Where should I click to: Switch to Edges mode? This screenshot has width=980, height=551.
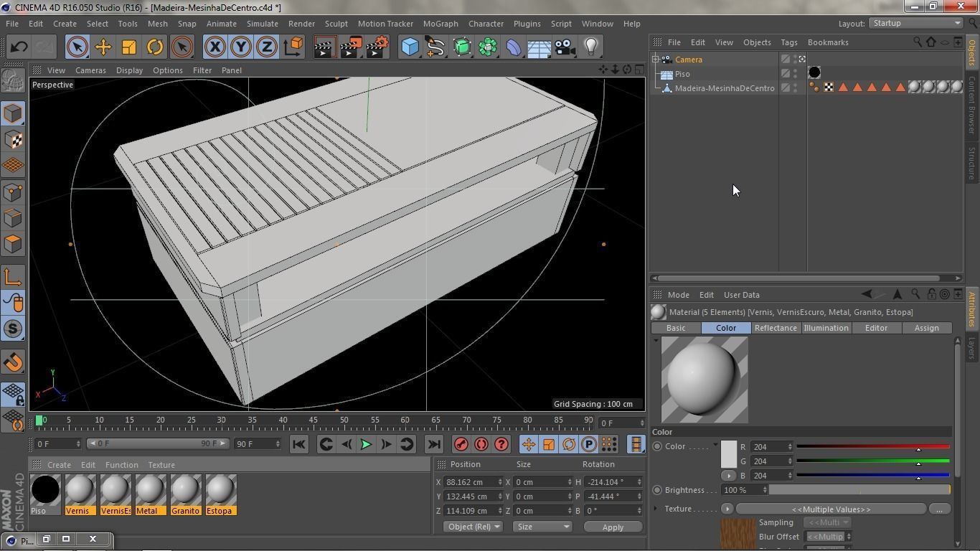[x=13, y=217]
